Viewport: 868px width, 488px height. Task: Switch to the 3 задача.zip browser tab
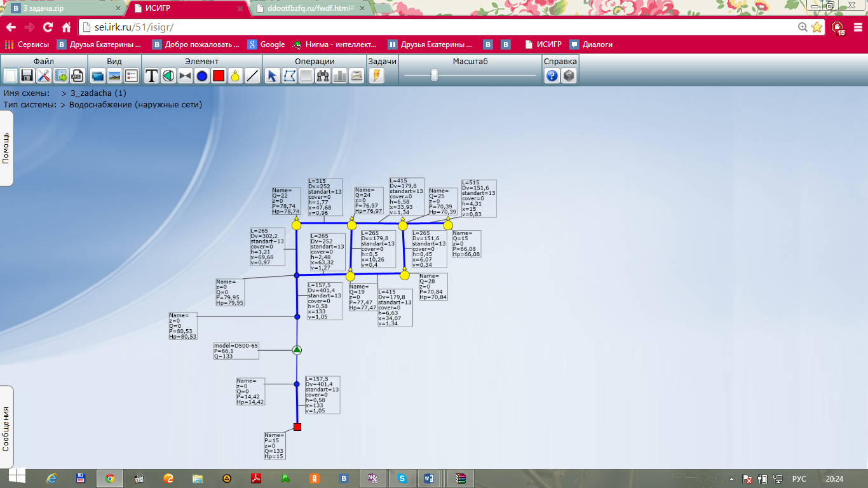(x=62, y=9)
